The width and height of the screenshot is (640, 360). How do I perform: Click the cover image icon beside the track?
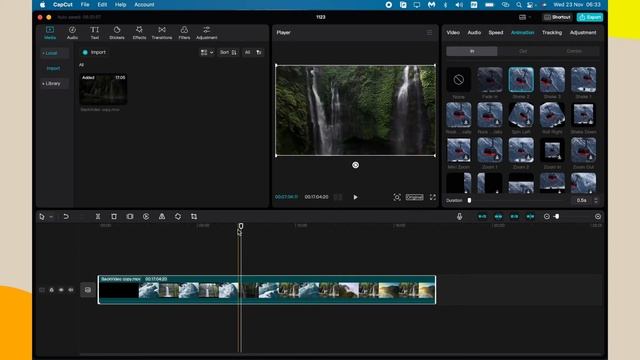(x=87, y=290)
